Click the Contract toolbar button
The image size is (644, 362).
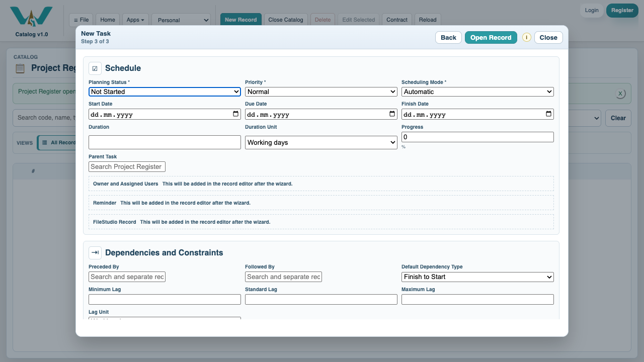pos(397,20)
